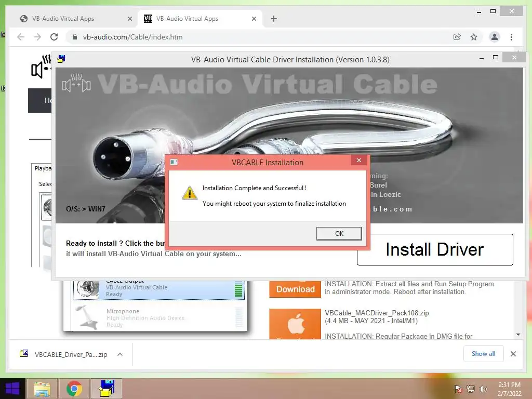
Task: Open the Chrome profile menu
Action: point(495,37)
